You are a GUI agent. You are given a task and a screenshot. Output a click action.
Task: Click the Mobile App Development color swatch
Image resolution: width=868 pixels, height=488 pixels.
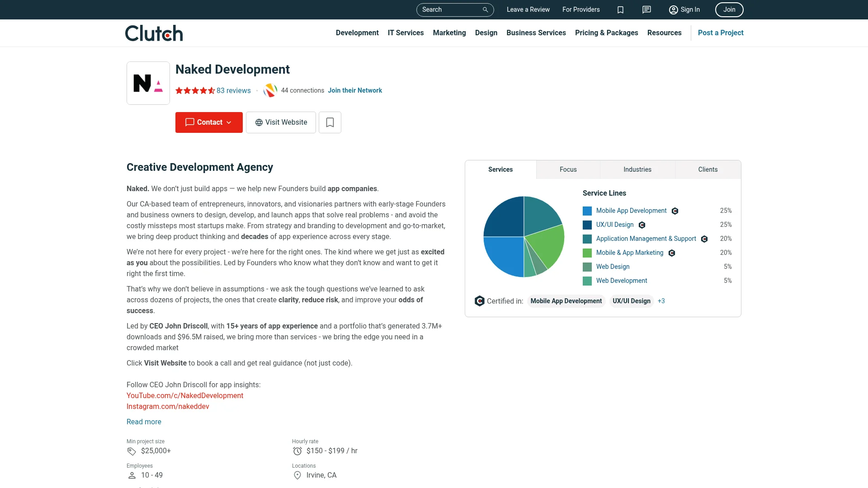pos(587,211)
